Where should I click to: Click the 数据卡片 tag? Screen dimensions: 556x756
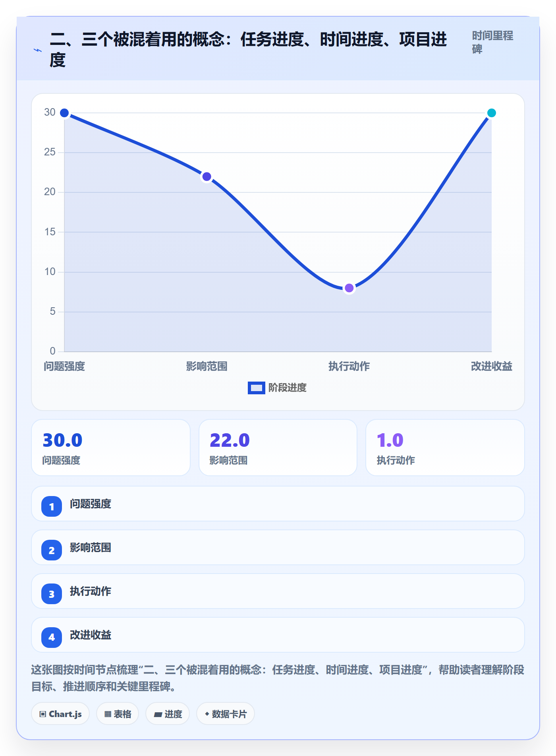[226, 714]
